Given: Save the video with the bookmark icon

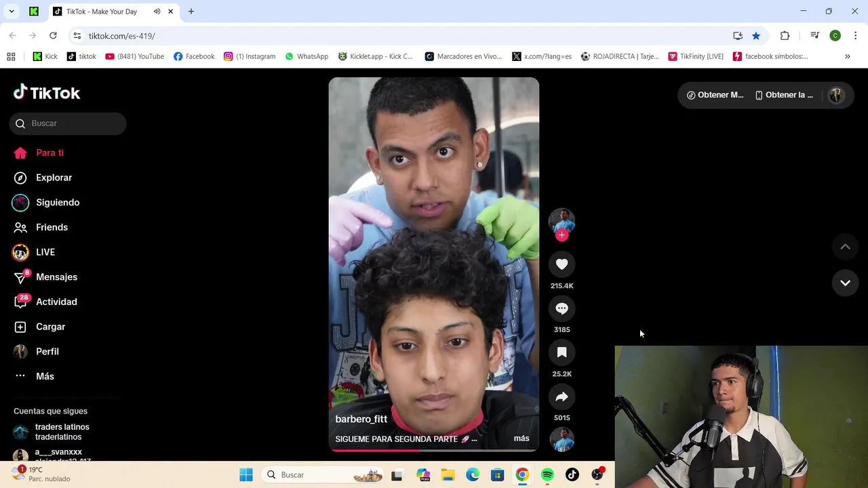Looking at the screenshot, I should [561, 352].
